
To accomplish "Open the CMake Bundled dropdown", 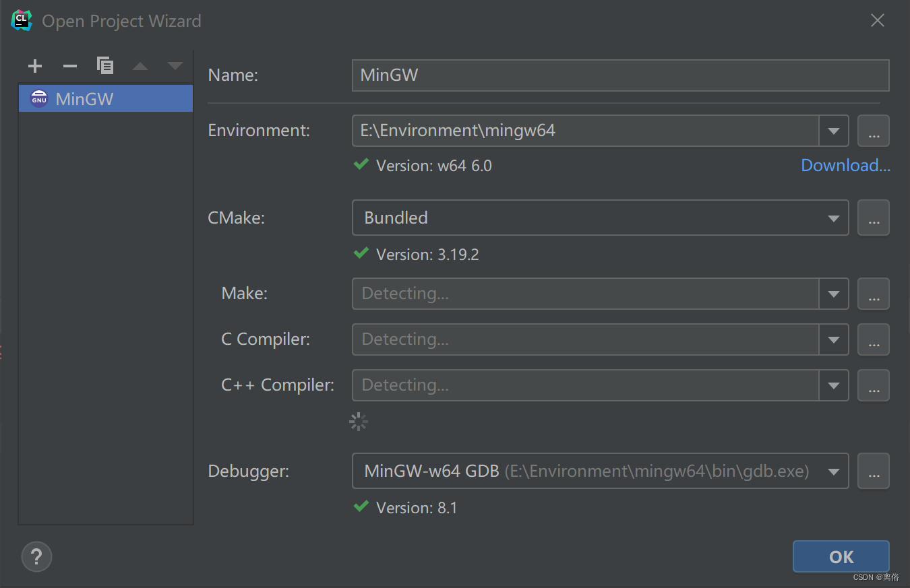I will click(600, 218).
